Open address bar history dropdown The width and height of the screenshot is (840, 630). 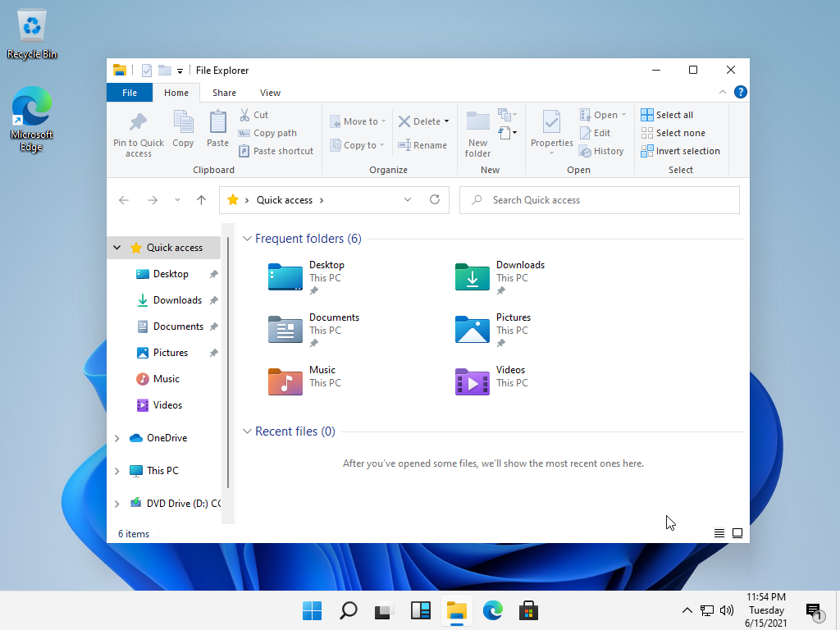(408, 200)
